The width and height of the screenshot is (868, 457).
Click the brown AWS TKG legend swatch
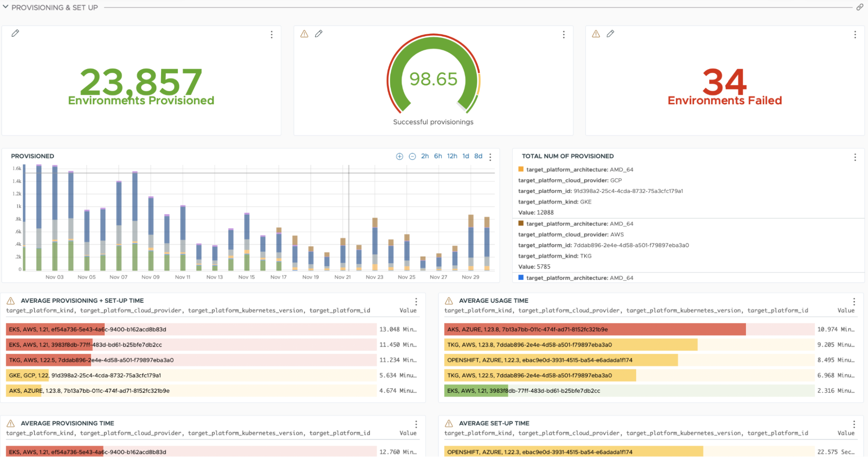pyautogui.click(x=521, y=223)
